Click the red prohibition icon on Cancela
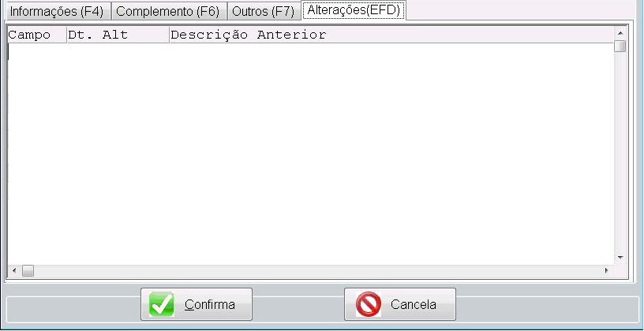Image resolution: width=644 pixels, height=331 pixels. click(x=369, y=304)
